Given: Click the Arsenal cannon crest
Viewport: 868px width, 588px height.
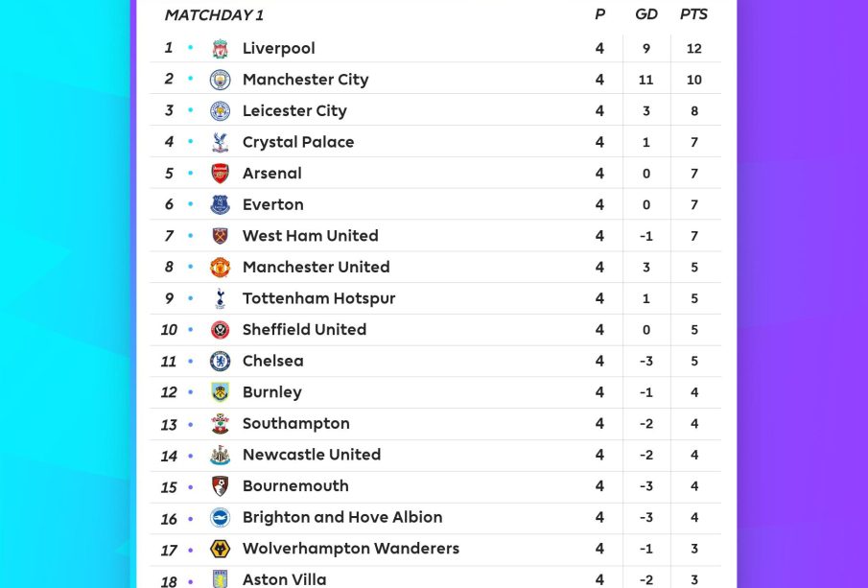Looking at the screenshot, I should coord(221,174).
